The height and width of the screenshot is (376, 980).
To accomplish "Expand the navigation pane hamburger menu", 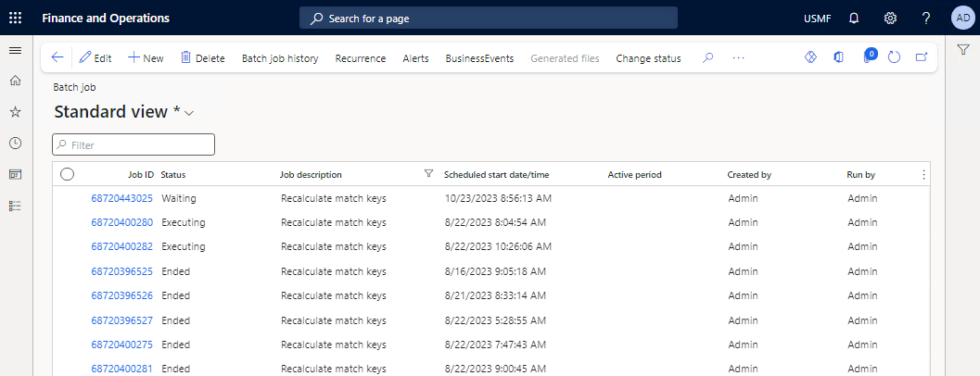I will tap(16, 51).
